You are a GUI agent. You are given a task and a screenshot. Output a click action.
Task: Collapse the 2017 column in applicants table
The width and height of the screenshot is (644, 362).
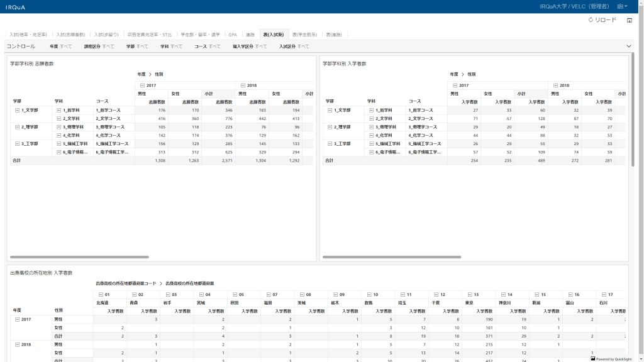click(x=143, y=85)
